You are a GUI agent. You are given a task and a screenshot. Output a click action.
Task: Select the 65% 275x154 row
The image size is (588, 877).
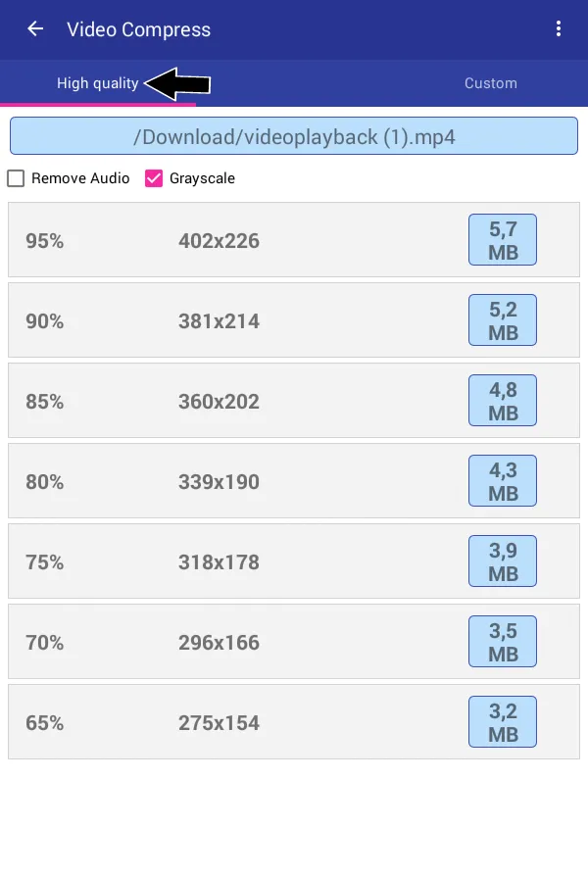294,721
